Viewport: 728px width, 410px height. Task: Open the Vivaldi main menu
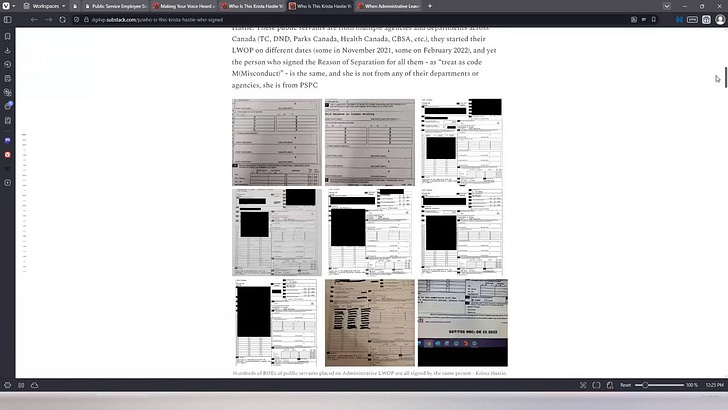coord(6,6)
